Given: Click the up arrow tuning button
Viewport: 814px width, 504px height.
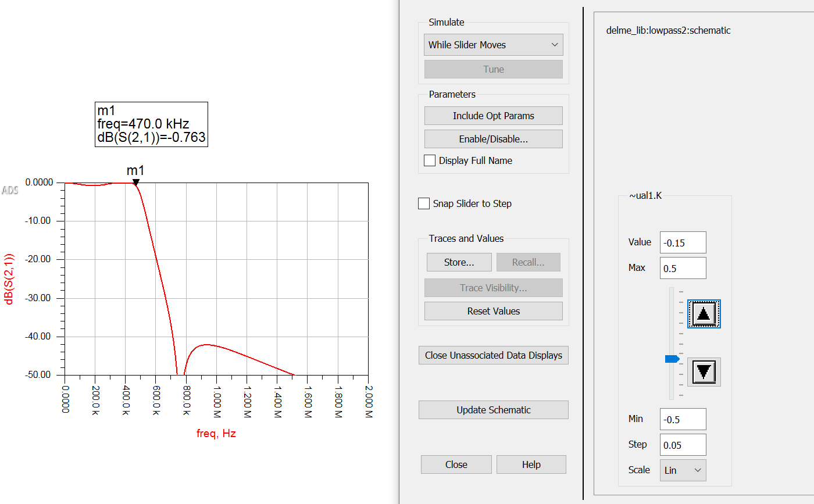Looking at the screenshot, I should click(x=704, y=314).
